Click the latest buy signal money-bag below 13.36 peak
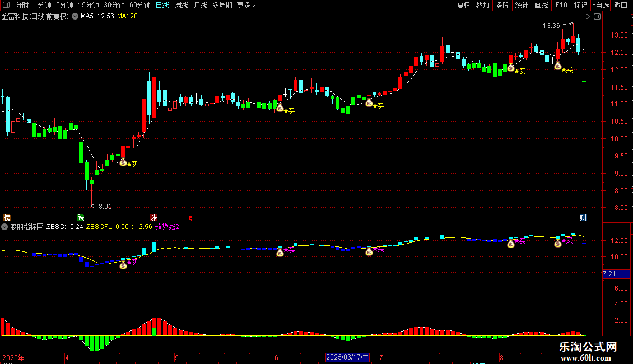633x364 pixels. pyautogui.click(x=557, y=66)
